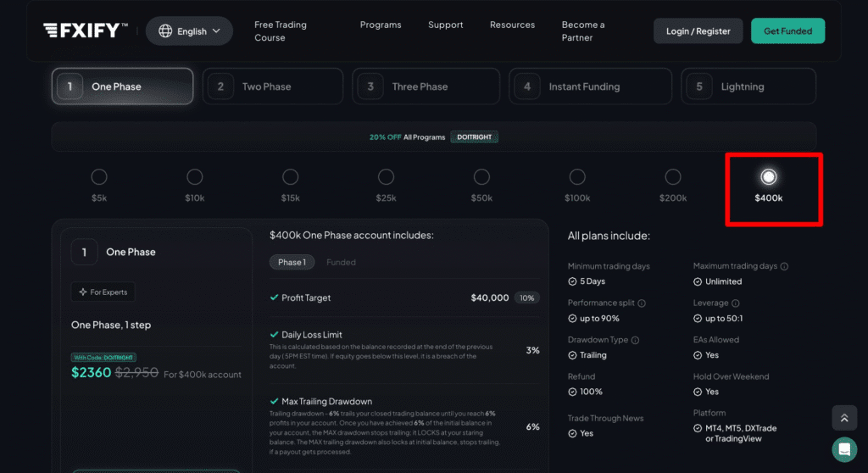This screenshot has width=868, height=473.
Task: Click the For Experts badge
Action: [x=103, y=292]
